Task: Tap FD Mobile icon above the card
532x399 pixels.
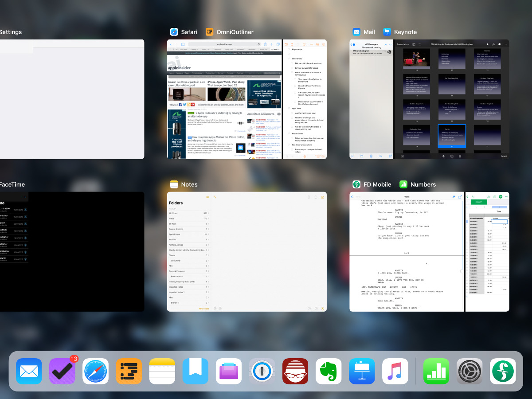Action: (356, 184)
